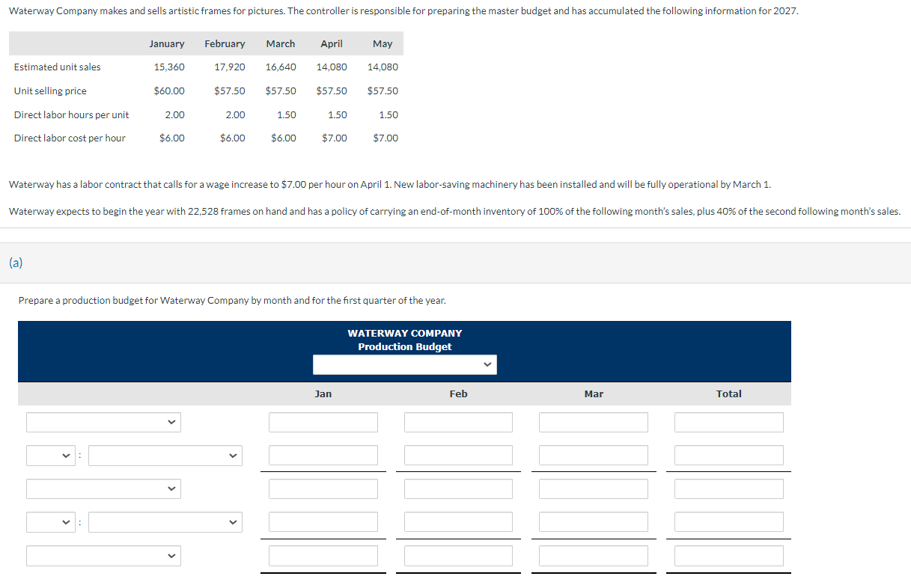Click the Mar input field in the first row
Viewport: 911px width, 588px height.
click(x=594, y=422)
